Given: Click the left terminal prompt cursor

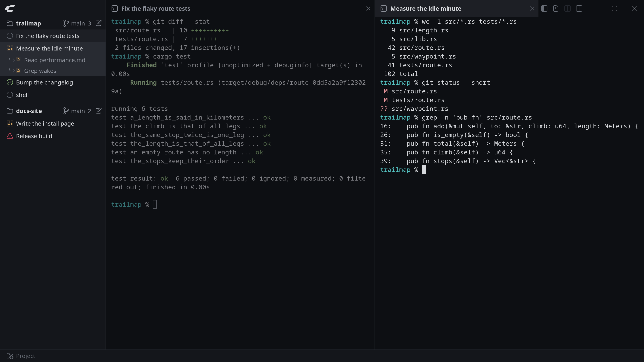Looking at the screenshot, I should [x=155, y=204].
